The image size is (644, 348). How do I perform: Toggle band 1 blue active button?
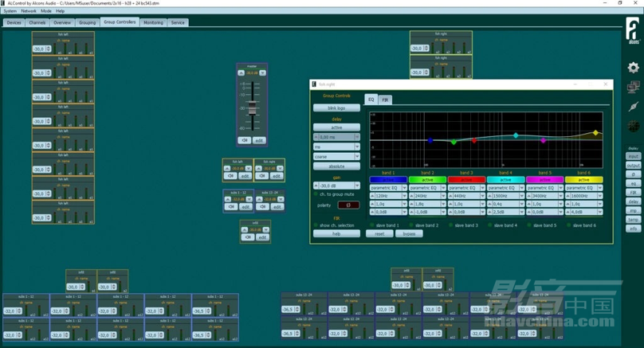pyautogui.click(x=388, y=180)
